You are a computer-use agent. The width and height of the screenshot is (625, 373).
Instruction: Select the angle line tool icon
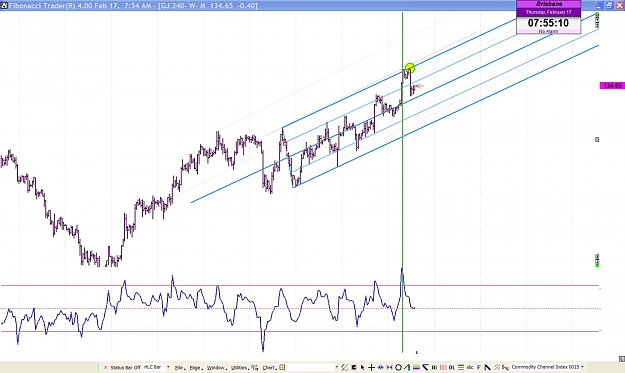pos(407,367)
